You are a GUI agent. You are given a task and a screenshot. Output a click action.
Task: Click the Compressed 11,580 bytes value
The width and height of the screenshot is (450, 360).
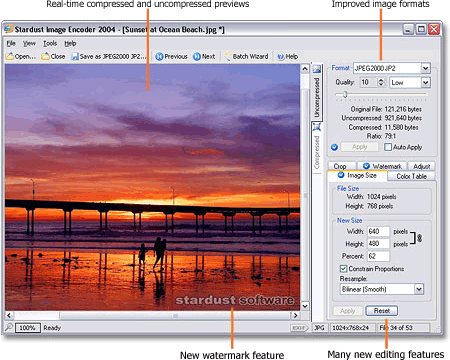(x=401, y=127)
